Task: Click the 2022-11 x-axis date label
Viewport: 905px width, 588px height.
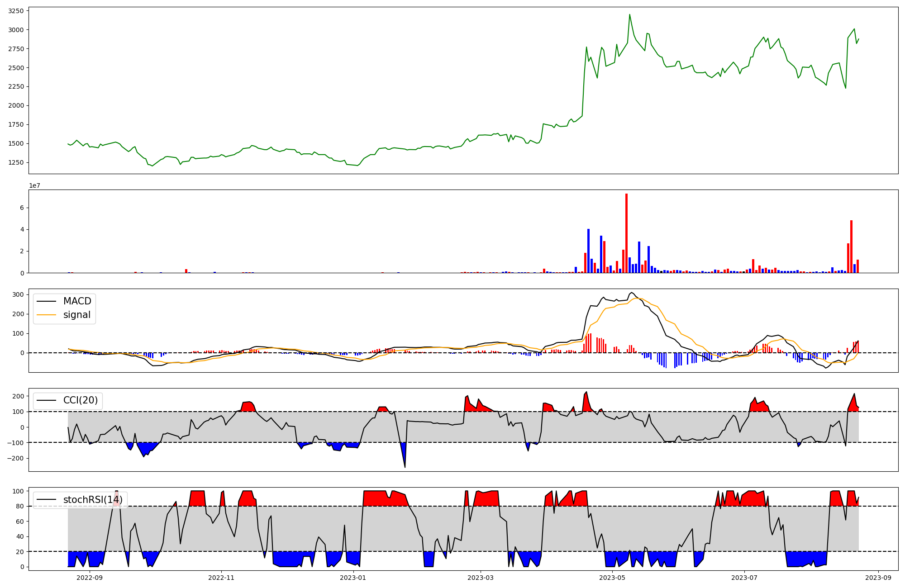Action: [221, 578]
